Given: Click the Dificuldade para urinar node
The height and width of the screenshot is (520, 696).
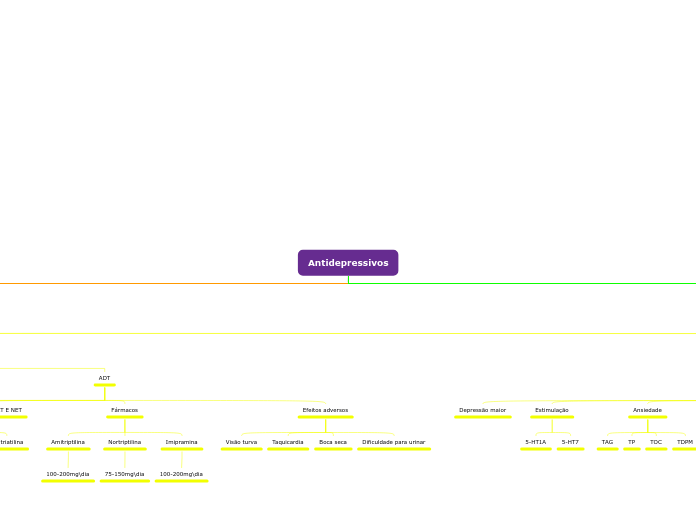Looking at the screenshot, I should (x=394, y=442).
